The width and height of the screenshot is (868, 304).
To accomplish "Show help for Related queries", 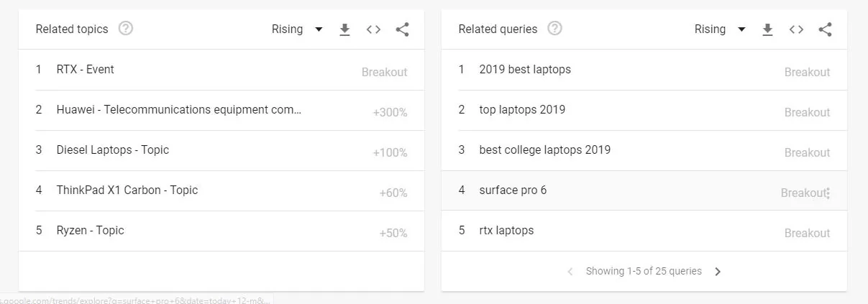I will tap(554, 29).
